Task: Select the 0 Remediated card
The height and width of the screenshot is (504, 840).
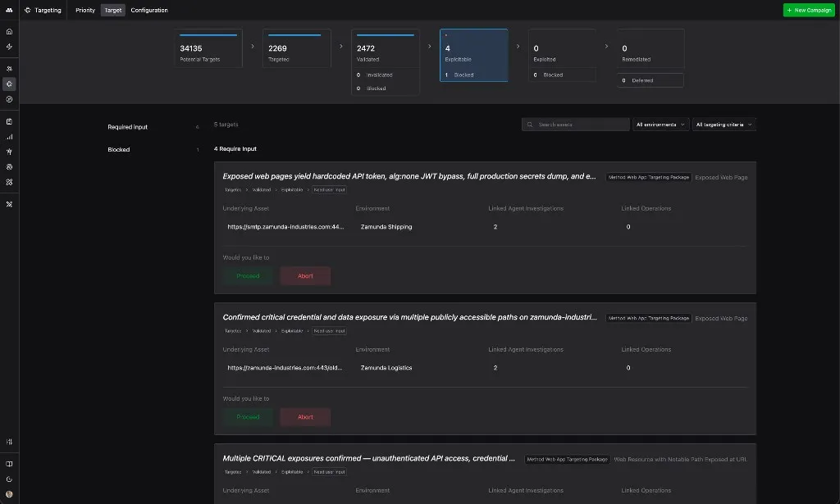Action: pyautogui.click(x=651, y=48)
